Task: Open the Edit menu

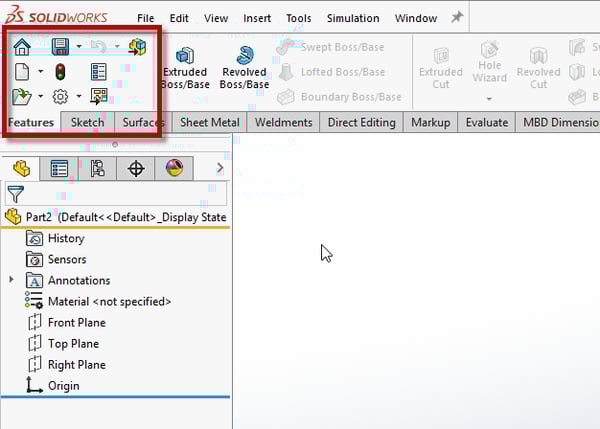Action: pos(179,18)
